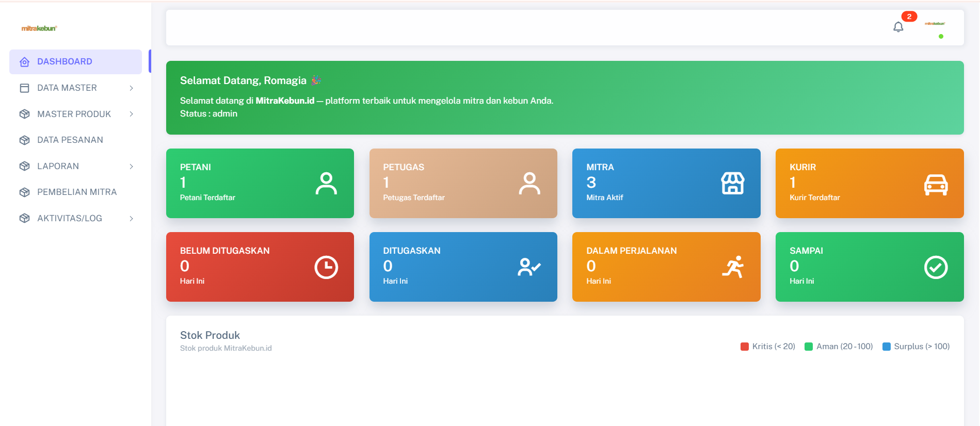Toggle Kritis (< 20) legend red swatch
Viewport: 980px width, 426px height.
[745, 347]
